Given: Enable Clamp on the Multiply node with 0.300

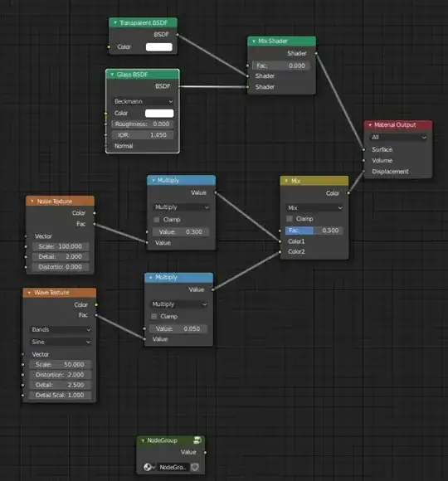Looking at the screenshot, I should 157,220.
